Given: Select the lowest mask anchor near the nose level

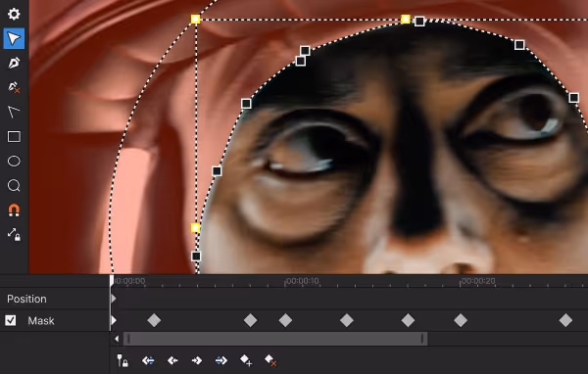Looking at the screenshot, I should (196, 257).
